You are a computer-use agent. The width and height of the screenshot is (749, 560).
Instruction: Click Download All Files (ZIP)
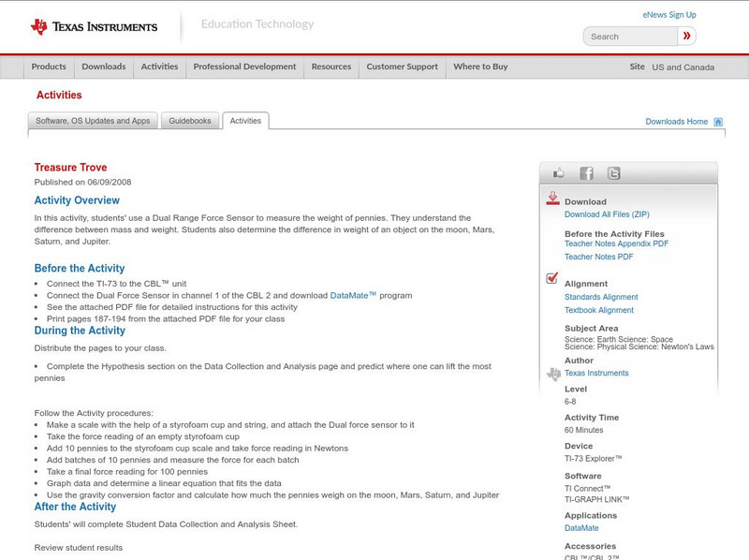(x=607, y=214)
